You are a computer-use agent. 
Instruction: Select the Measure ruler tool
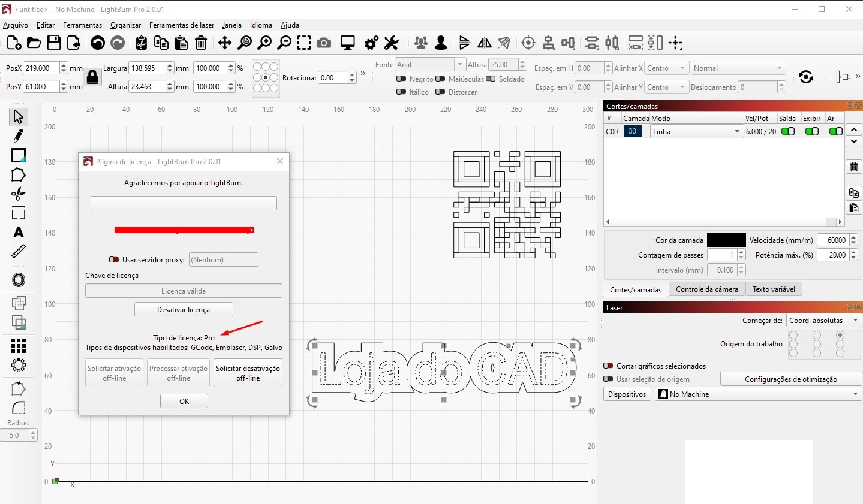pyautogui.click(x=19, y=251)
